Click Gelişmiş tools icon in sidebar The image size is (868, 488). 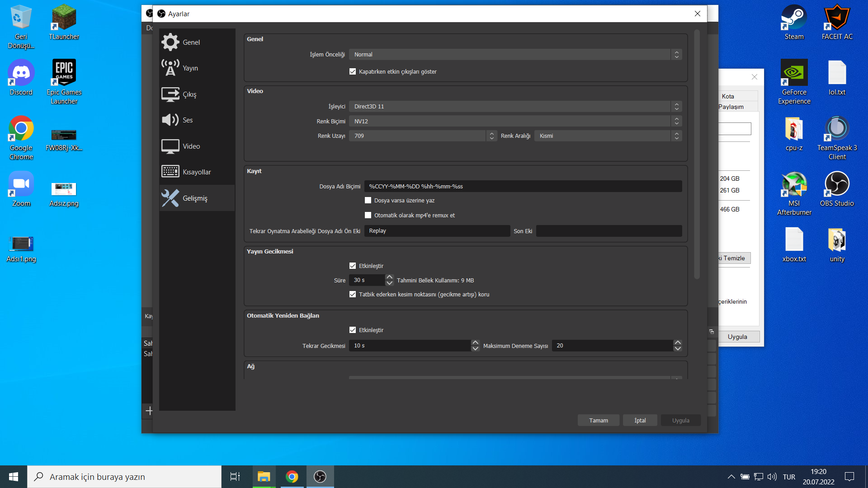pyautogui.click(x=170, y=198)
